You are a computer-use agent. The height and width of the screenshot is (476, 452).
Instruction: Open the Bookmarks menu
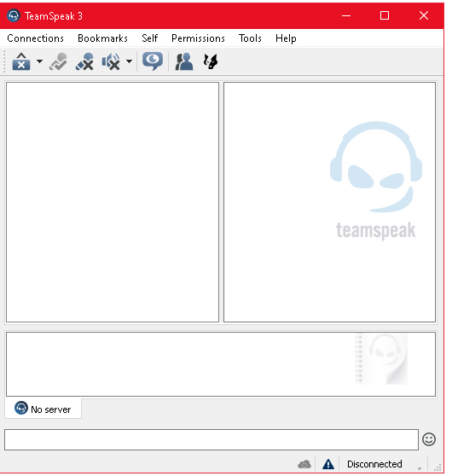click(x=102, y=38)
